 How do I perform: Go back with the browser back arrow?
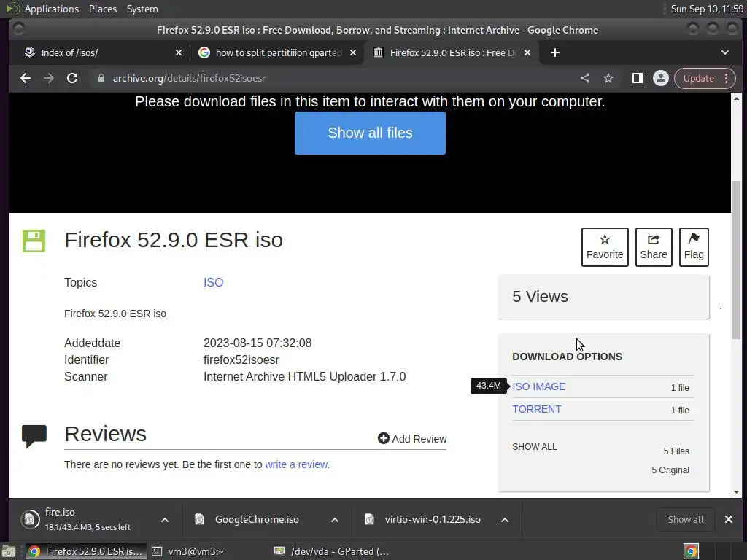(x=26, y=78)
